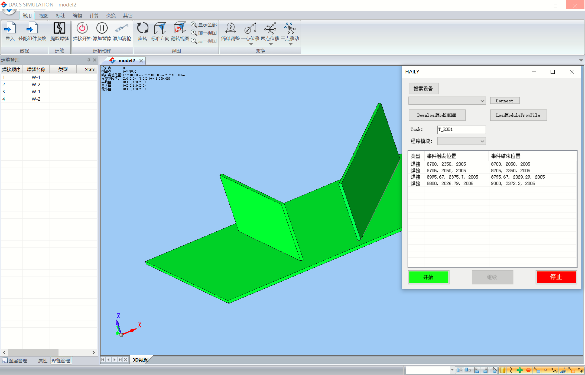Expand the arrow under the second measure tool
The image size is (585, 375).
click(251, 44)
